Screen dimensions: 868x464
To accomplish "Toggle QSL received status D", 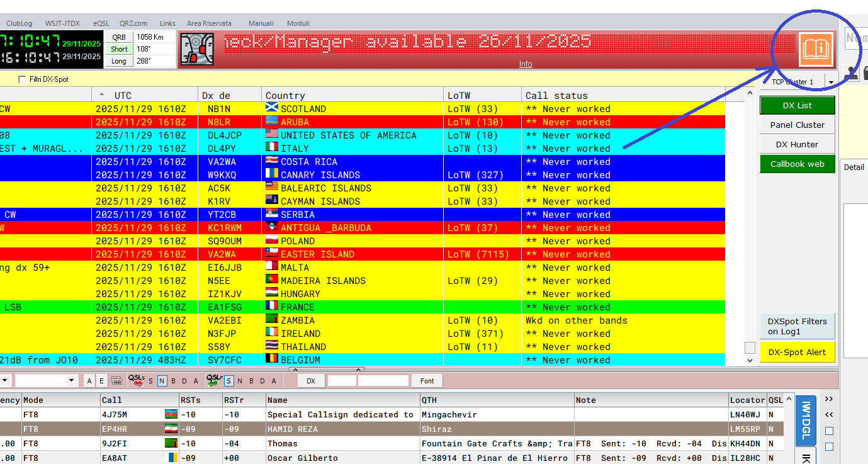I will click(262, 381).
